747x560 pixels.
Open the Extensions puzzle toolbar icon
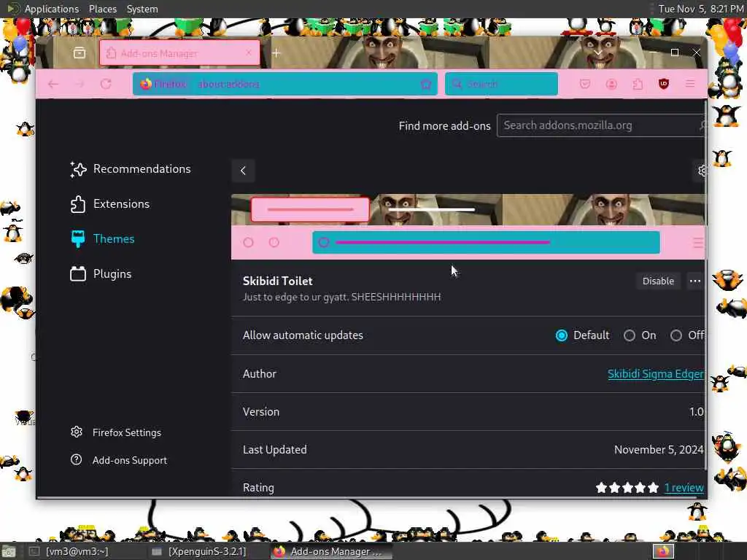[638, 84]
